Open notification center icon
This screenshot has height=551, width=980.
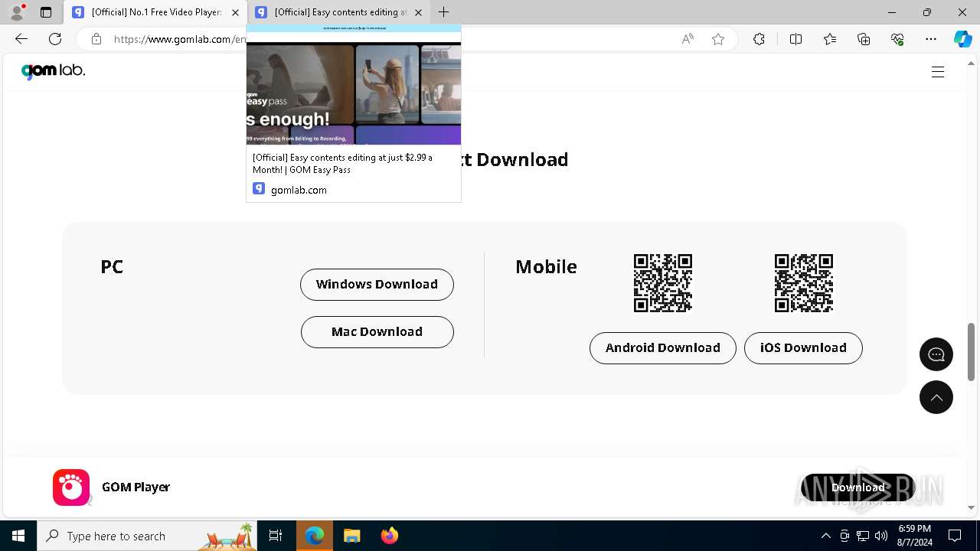[955, 536]
